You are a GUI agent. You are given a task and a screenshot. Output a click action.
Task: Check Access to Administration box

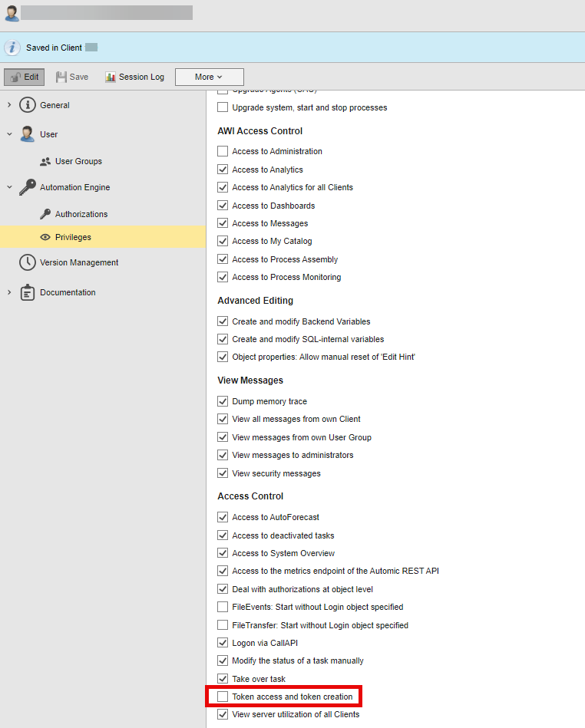tap(223, 152)
